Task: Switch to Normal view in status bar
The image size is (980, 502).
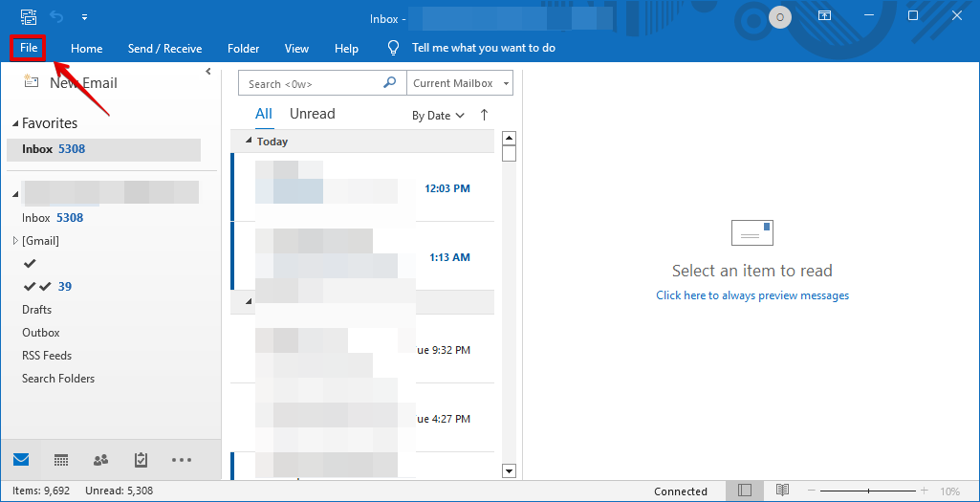Action: (745, 491)
